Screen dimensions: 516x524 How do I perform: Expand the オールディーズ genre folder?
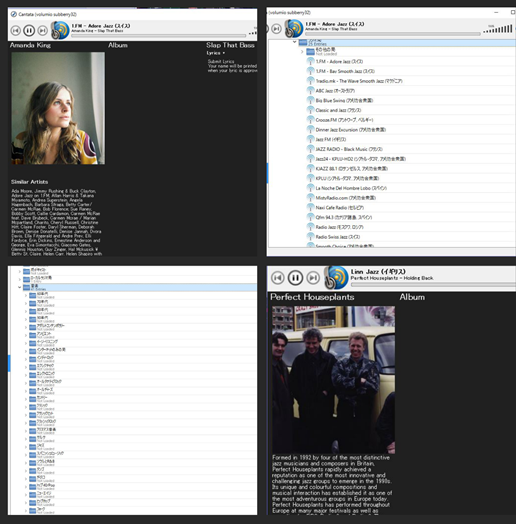[x=26, y=391]
